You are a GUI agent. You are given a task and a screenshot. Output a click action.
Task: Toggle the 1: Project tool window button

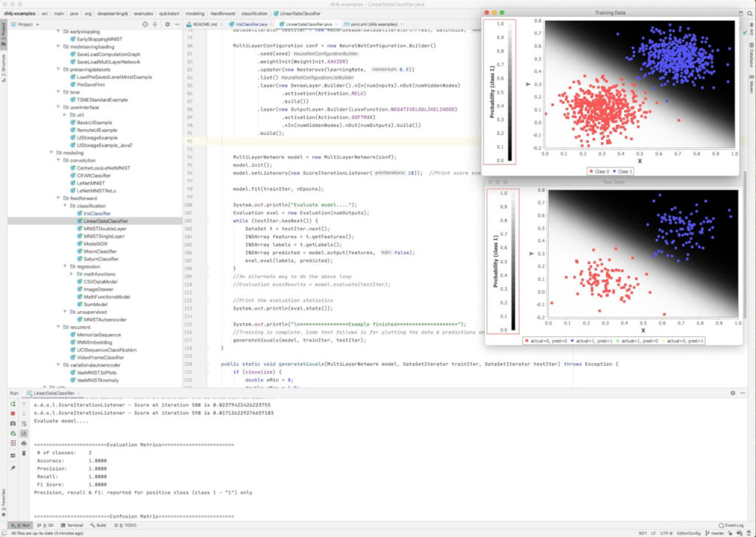coord(4,35)
